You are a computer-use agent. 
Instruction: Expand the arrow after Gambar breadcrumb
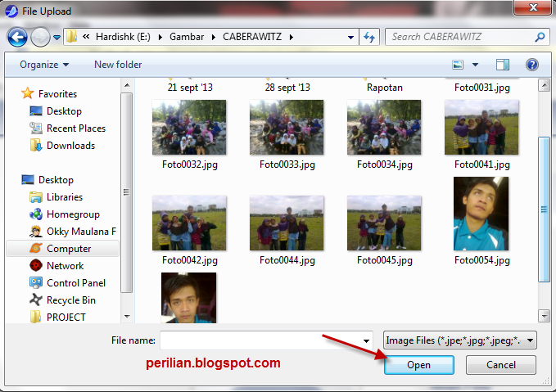pos(214,37)
